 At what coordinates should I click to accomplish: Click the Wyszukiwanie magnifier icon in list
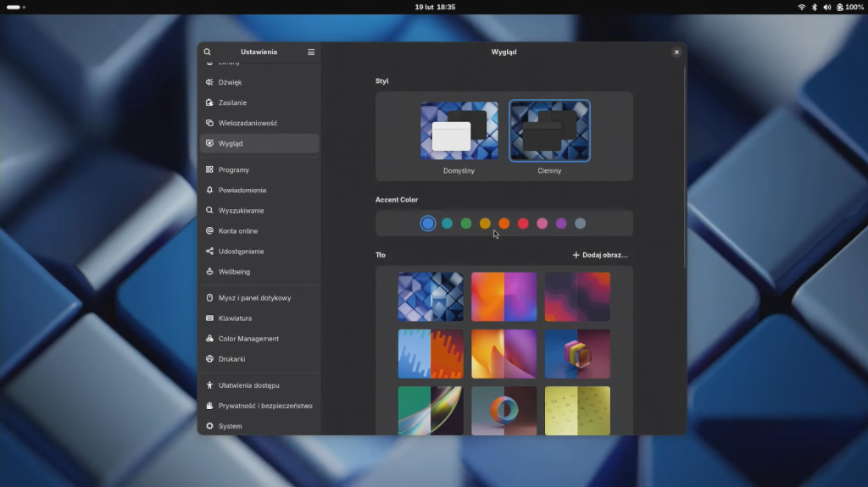point(209,210)
